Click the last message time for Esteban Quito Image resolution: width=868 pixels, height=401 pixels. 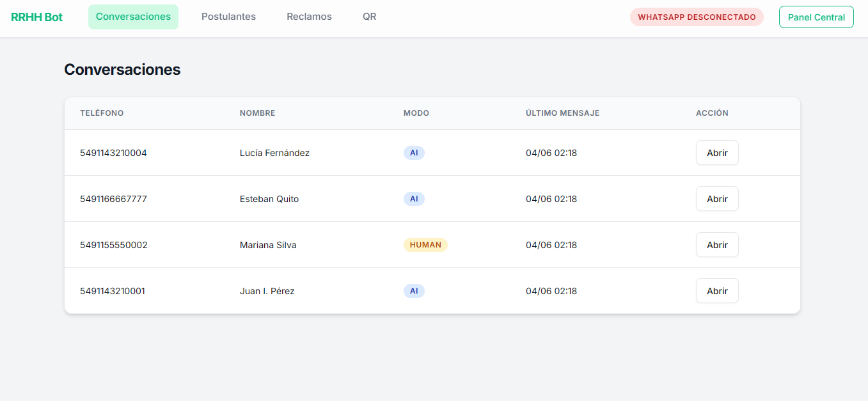pos(551,199)
